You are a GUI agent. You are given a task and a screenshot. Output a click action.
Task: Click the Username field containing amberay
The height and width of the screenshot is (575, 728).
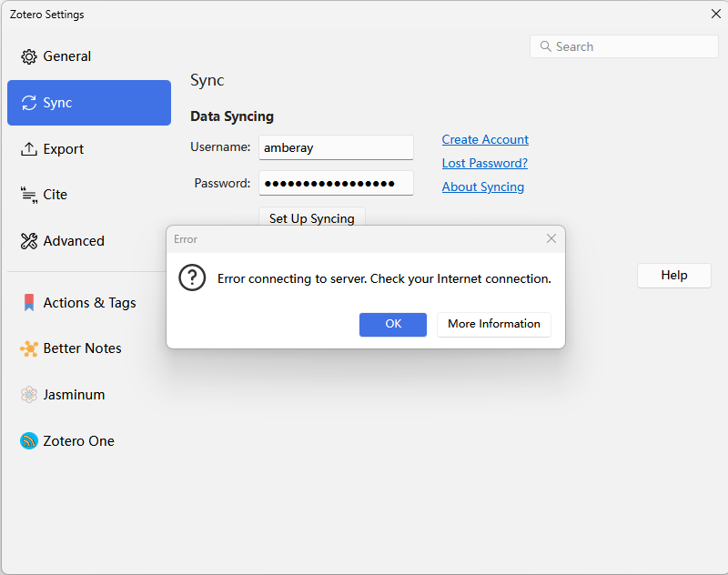(336, 147)
